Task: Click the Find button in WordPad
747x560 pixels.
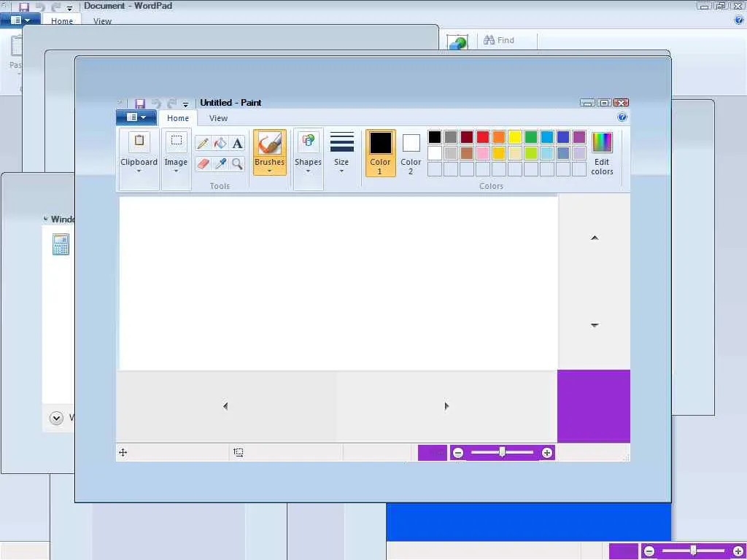Action: [499, 40]
